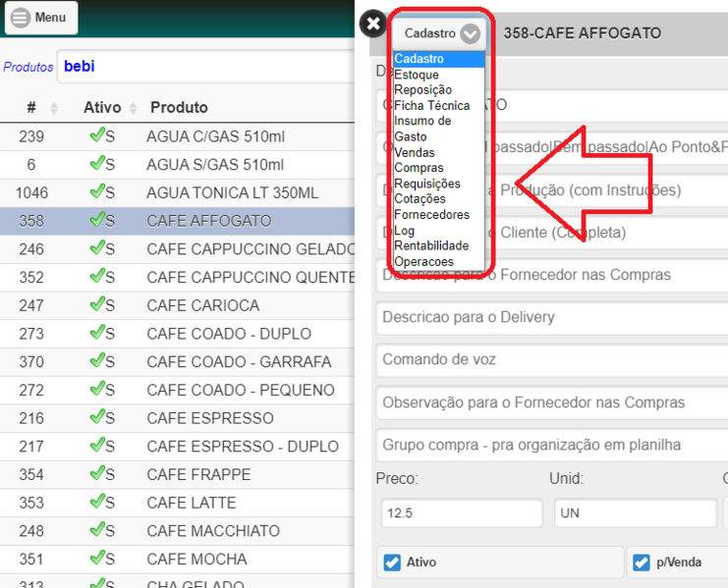The image size is (728, 588).
Task: Select product CAFE LATTE
Action: 192,504
